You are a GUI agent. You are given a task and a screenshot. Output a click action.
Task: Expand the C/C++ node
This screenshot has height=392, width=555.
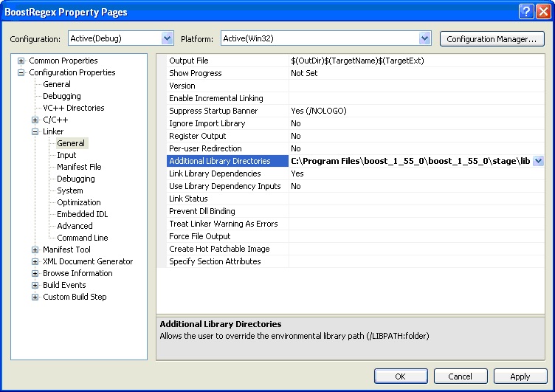(x=35, y=120)
